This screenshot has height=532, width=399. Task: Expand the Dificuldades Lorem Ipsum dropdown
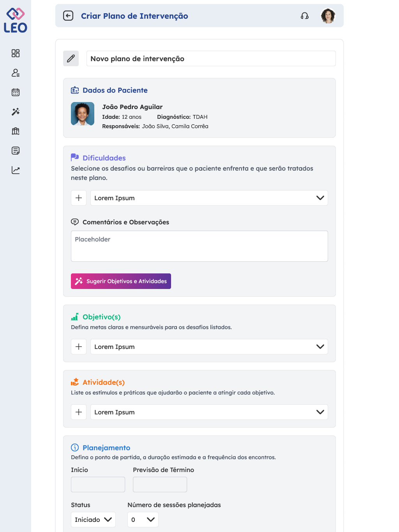pos(209,198)
